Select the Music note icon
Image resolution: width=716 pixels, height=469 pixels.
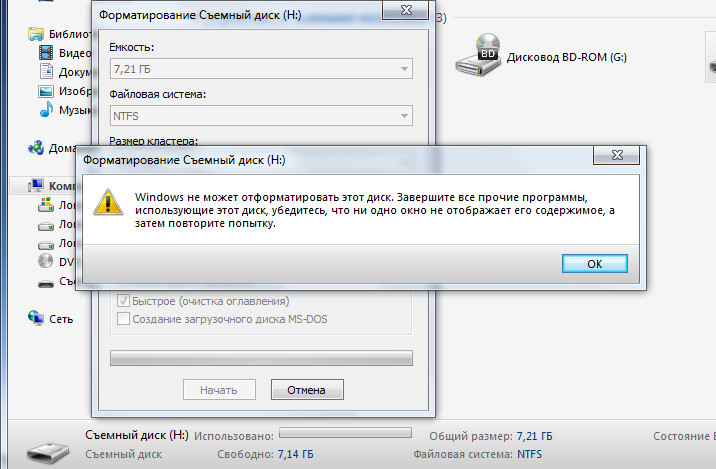[46, 109]
